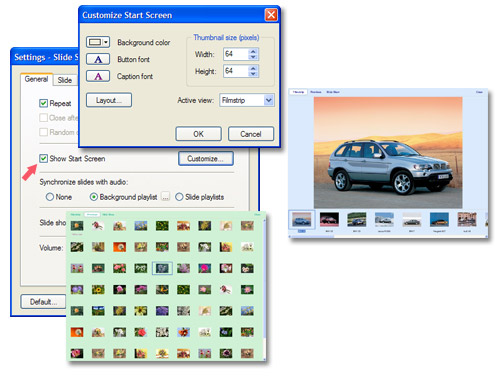Screen dimensions: 500x380
Task: Increase thumbnail Height with up spinner arrow
Action: (253, 68)
